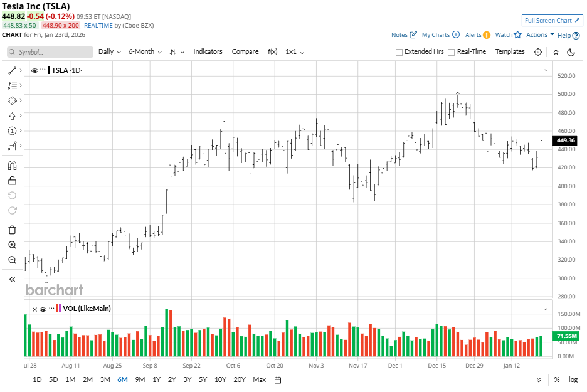
Task: Zoom in on the chart
Action: 12,245
